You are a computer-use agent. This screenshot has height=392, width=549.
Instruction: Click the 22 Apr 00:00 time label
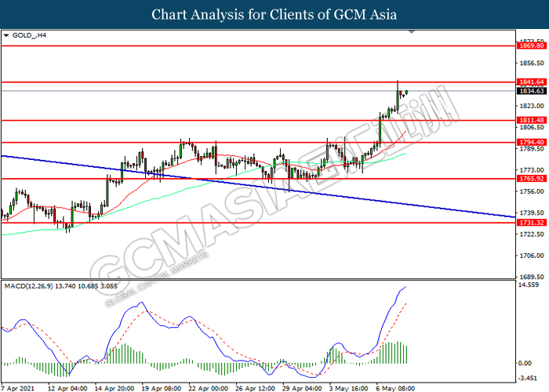(208, 388)
